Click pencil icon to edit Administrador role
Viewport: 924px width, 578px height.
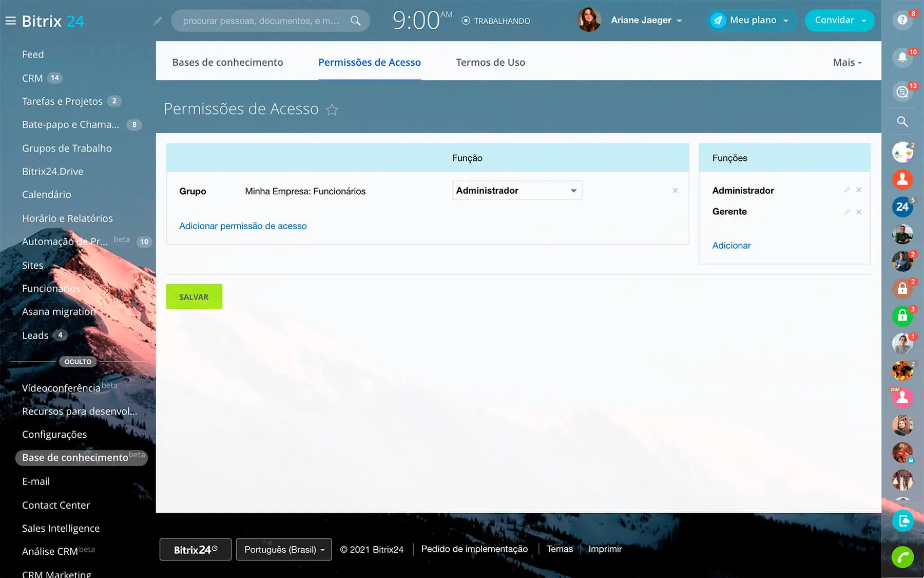point(847,190)
